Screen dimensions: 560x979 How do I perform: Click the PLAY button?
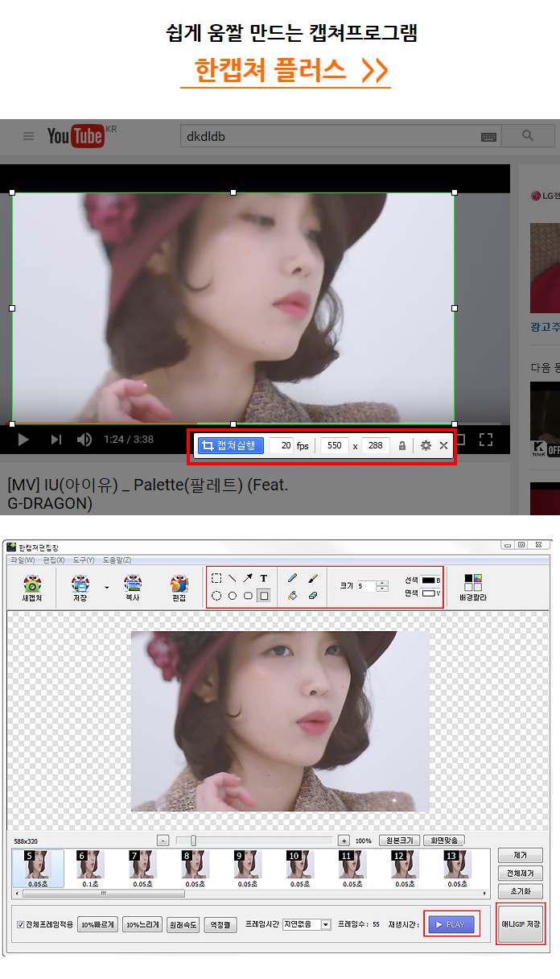(x=451, y=924)
